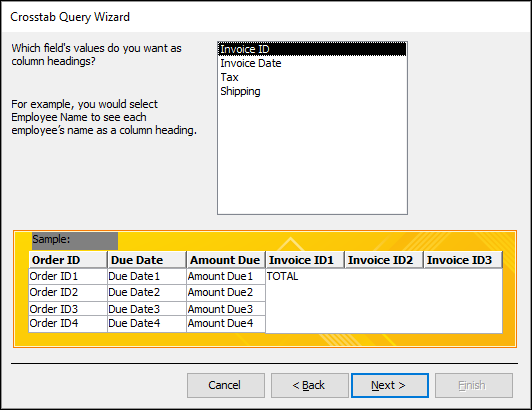Click the Order ID sample column header
532x410 pixels.
coord(68,260)
